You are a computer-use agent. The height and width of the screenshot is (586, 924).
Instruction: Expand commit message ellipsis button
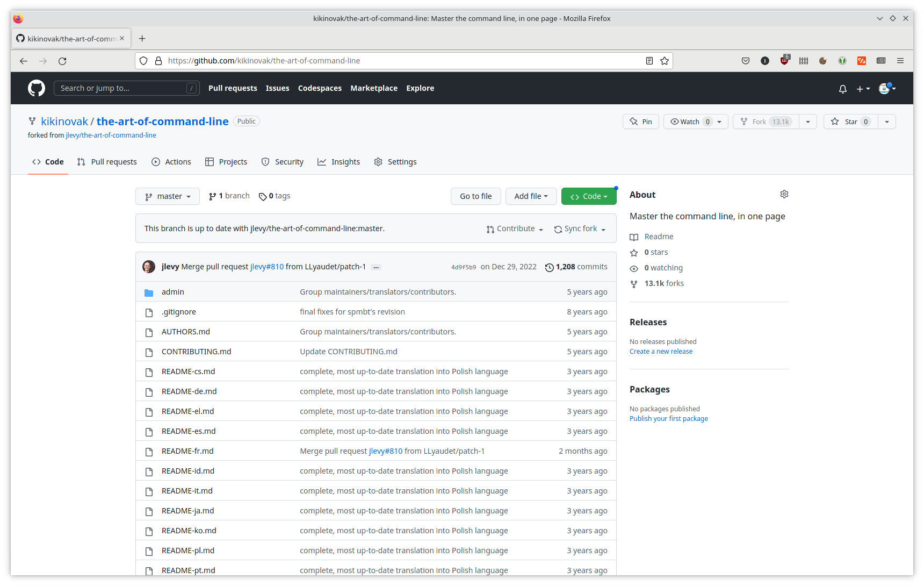[x=376, y=267]
